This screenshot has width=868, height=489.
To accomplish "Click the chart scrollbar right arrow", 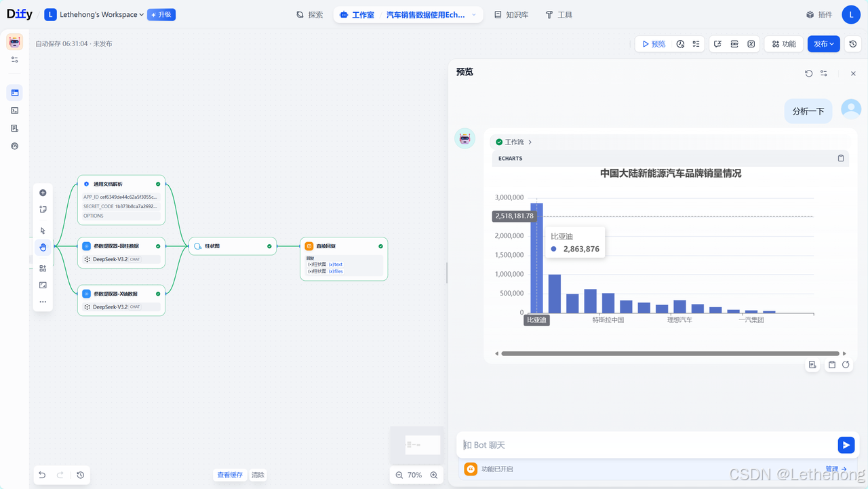I will [x=844, y=353].
